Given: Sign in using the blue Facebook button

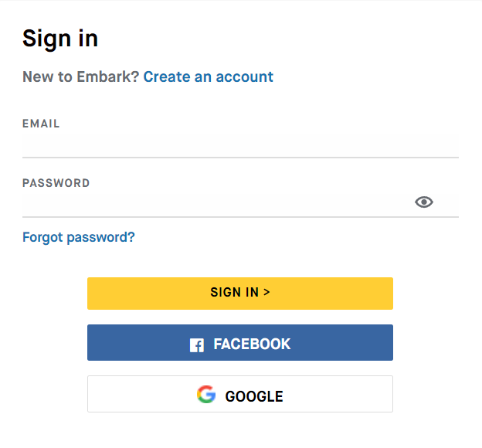Looking at the screenshot, I should click(x=240, y=342).
